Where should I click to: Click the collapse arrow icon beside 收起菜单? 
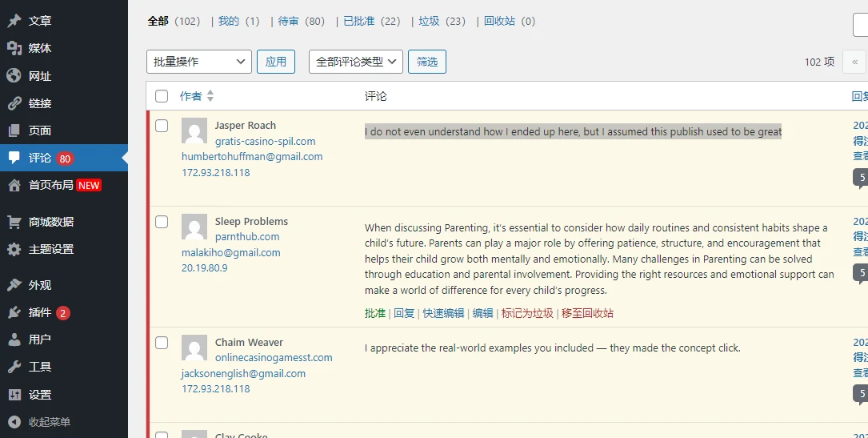14,422
